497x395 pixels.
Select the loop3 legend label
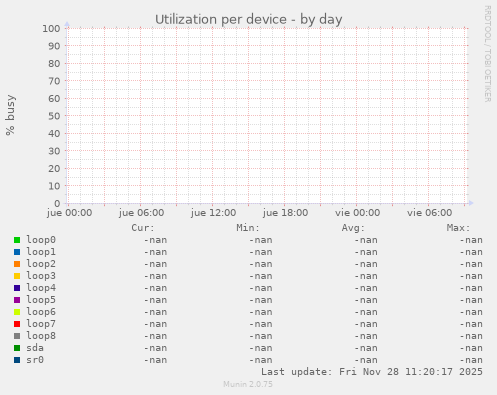pyautogui.click(x=41, y=276)
